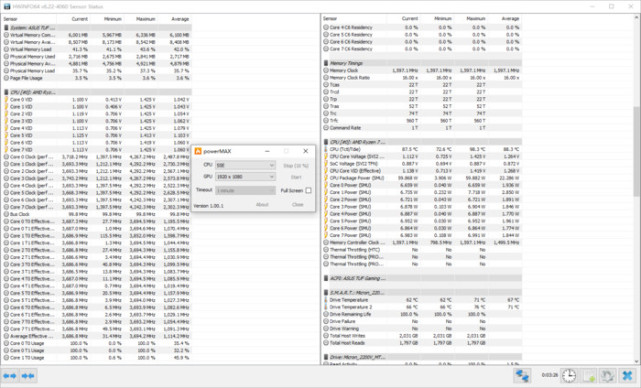Click the circle icon beside Page File Usage
Screen dimensions: 641x388
tap(6, 78)
